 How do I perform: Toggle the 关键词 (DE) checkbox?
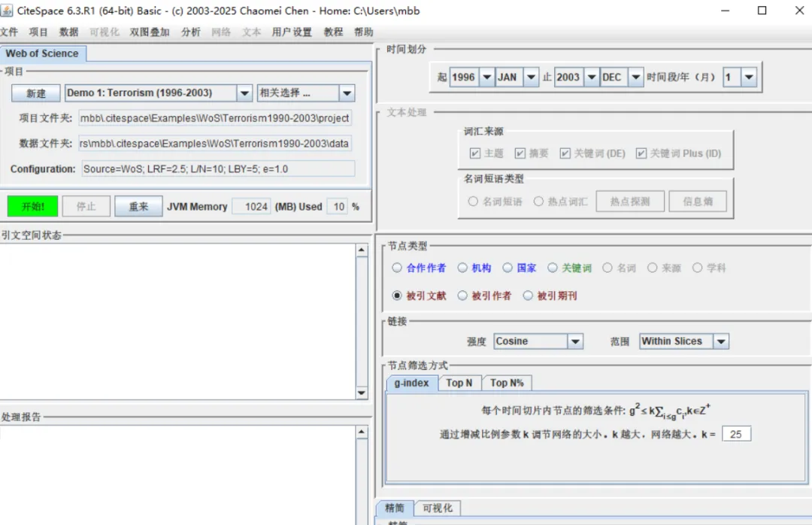[565, 153]
